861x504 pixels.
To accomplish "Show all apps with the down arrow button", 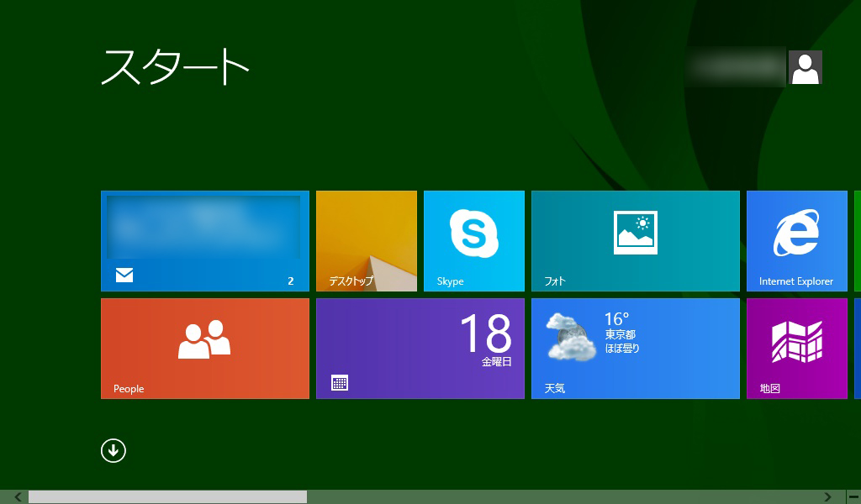I will [114, 451].
